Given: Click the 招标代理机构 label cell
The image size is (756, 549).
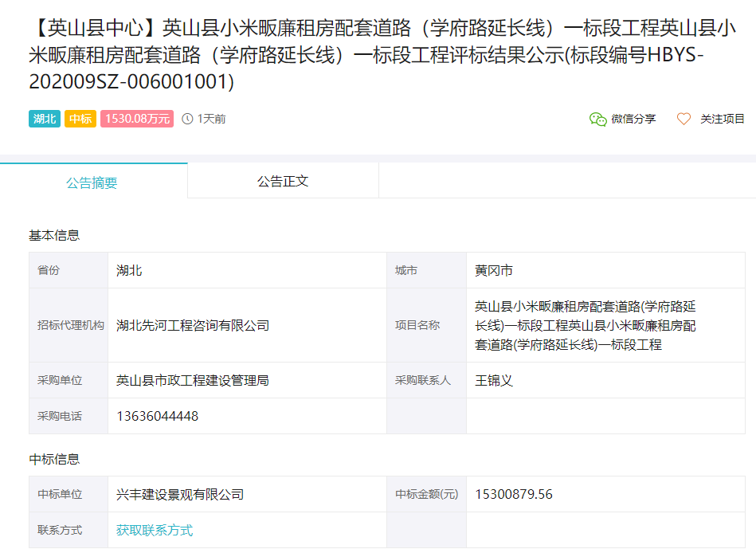Looking at the screenshot, I should tap(69, 325).
